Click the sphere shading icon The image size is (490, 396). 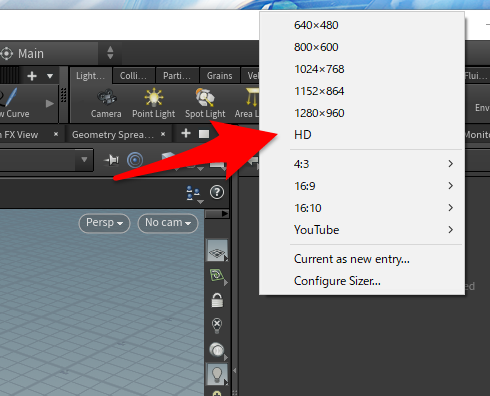217,350
